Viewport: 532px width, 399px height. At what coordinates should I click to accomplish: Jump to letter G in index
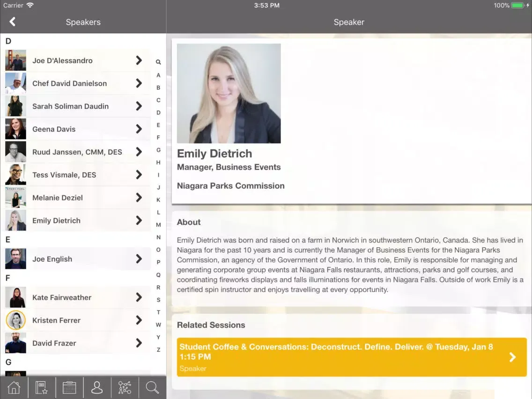pyautogui.click(x=158, y=150)
